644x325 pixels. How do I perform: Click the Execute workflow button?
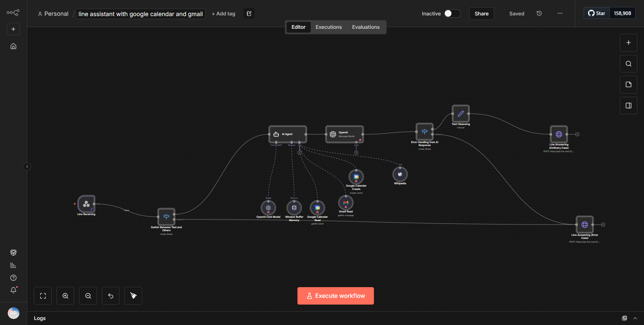(335, 296)
